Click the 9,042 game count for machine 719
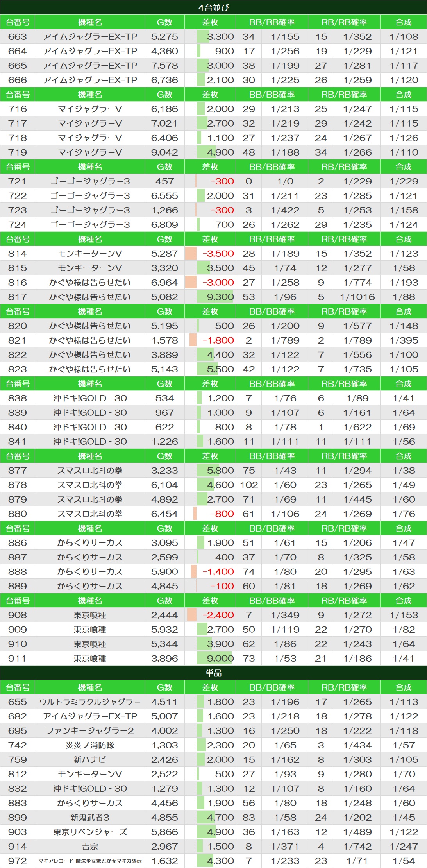This screenshot has width=427, height=868. point(164,152)
